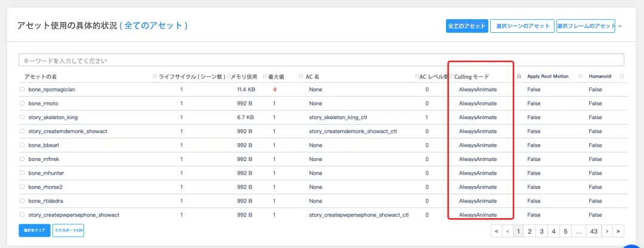Check the bone_rmoto row checkbox
Image resolution: width=644 pixels, height=248 pixels.
pos(22,104)
